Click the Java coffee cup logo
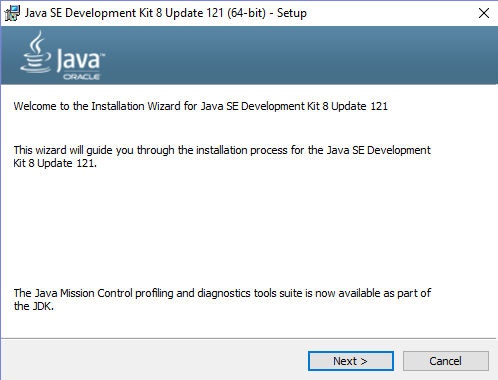 36,52
